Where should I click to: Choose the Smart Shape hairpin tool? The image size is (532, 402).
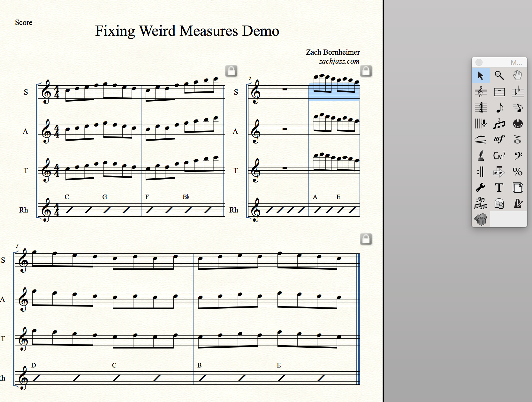pos(481,140)
